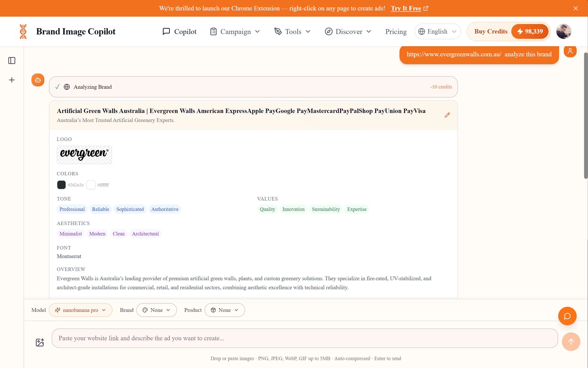The width and height of the screenshot is (588, 368).
Task: Click the edit pencil on brand title
Action: pos(447,115)
